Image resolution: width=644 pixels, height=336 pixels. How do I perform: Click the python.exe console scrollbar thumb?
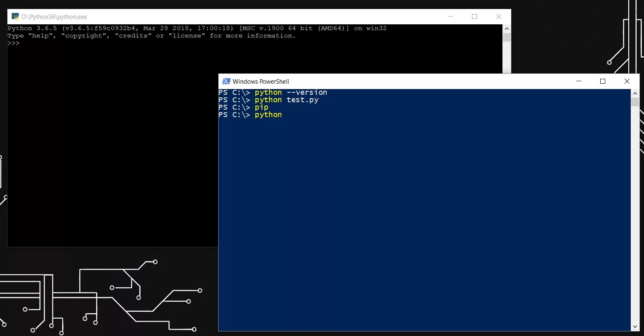click(x=507, y=37)
